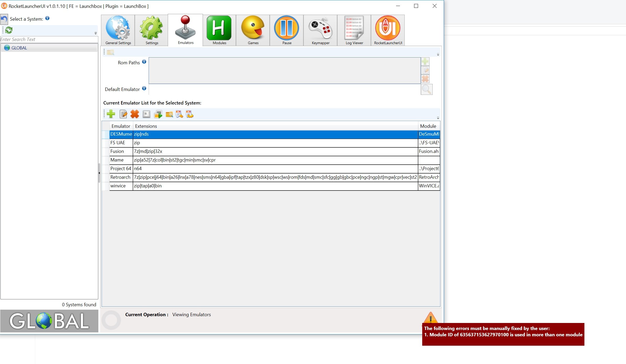Click the warning triangle error icon
The height and width of the screenshot is (364, 626).
tap(431, 317)
